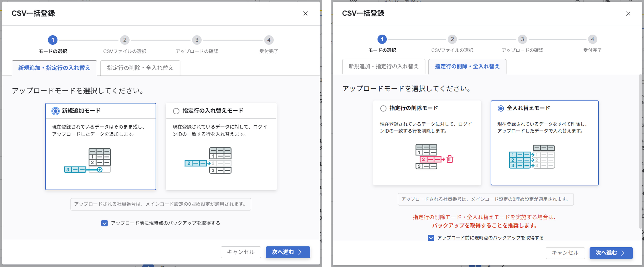Click step 1 circle in left dialog
Screen dimensions: 644x267
click(x=53, y=40)
